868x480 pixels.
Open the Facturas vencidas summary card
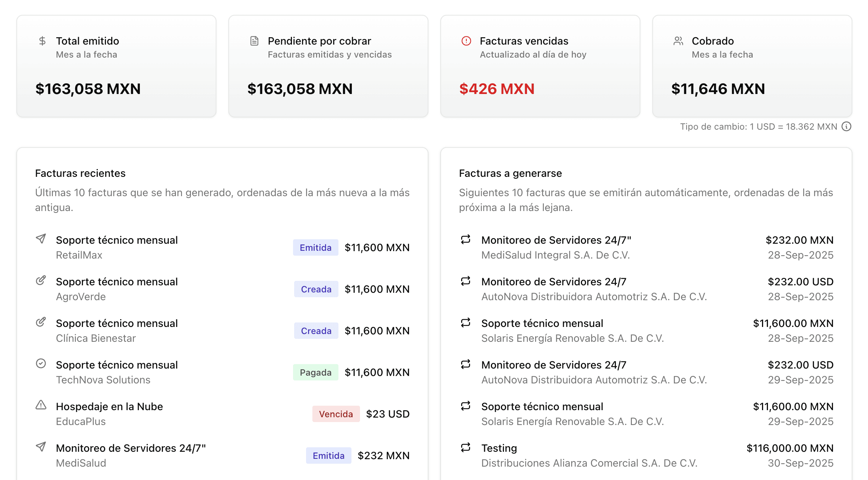tap(540, 66)
